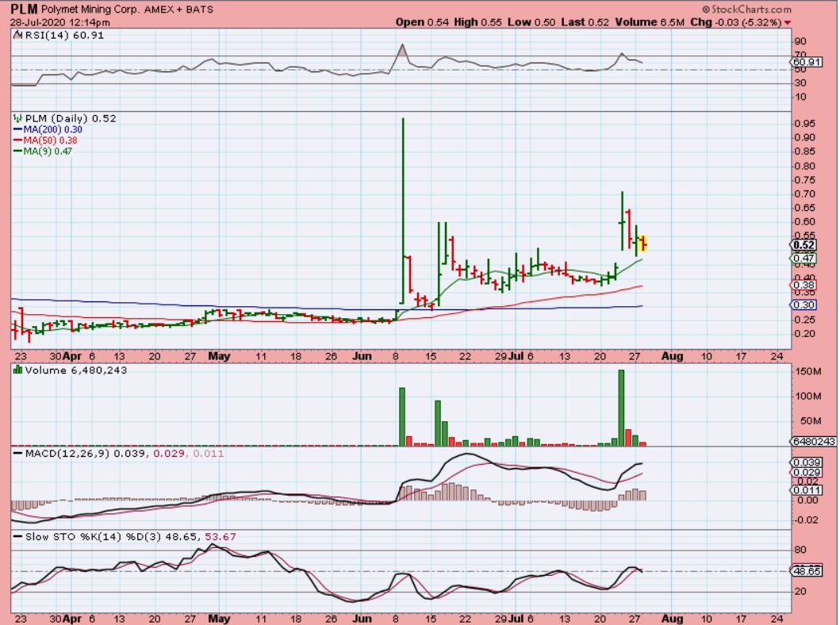The width and height of the screenshot is (840, 625).
Task: Click the Slow STO legend line icon
Action: 17,538
